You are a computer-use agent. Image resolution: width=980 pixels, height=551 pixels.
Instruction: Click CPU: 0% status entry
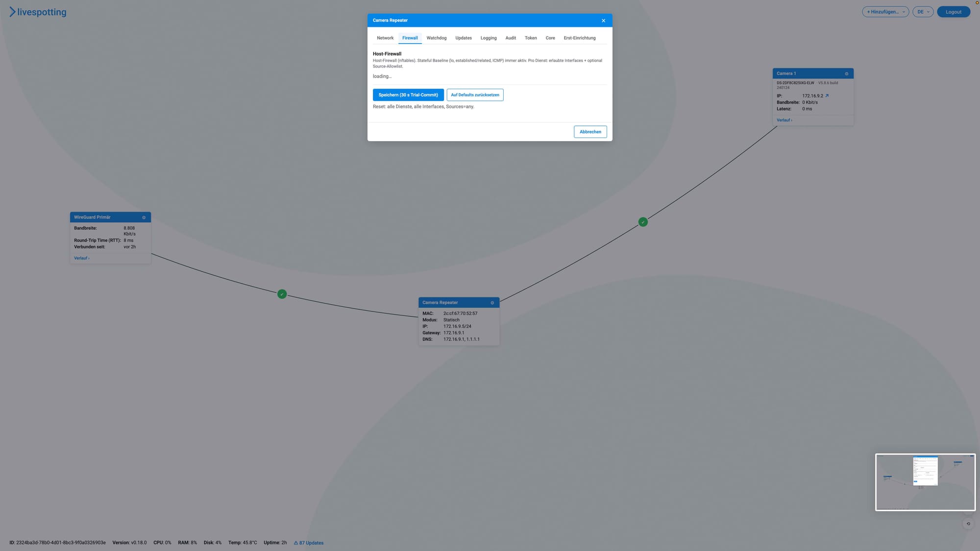[162, 543]
